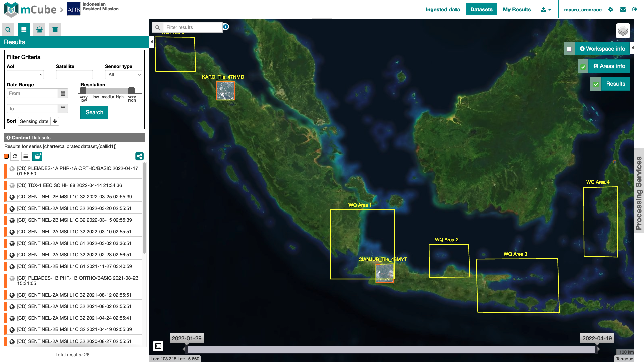Change the Sort order dropdown
The width and height of the screenshot is (644, 362).
38,121
